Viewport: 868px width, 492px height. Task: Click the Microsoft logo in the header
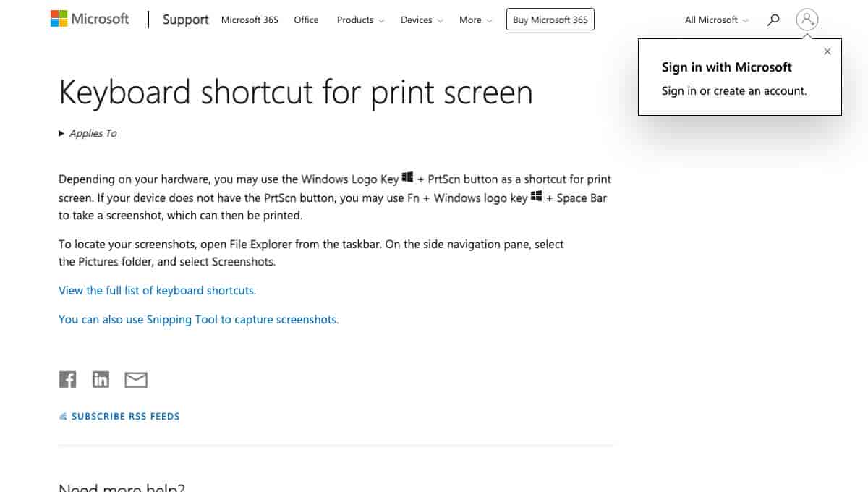pyautogui.click(x=90, y=20)
